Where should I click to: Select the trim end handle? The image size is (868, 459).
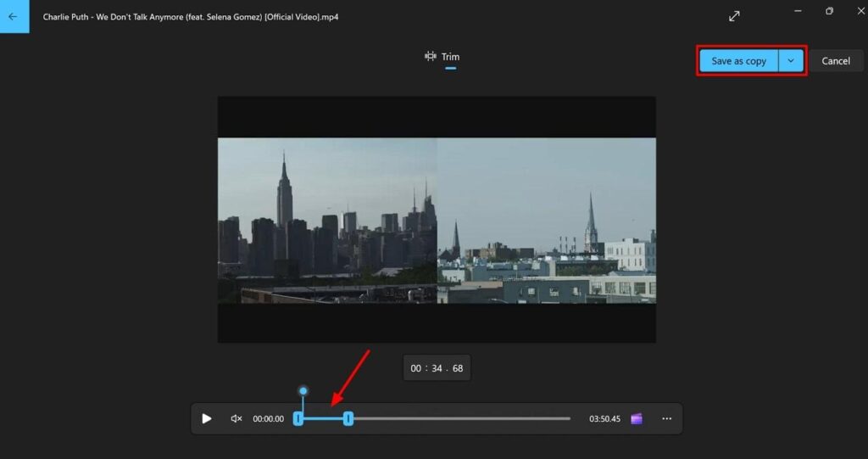pos(348,418)
